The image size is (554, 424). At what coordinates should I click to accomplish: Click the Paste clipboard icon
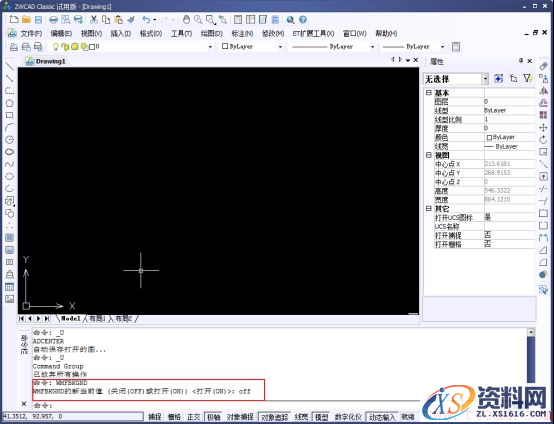click(x=119, y=19)
